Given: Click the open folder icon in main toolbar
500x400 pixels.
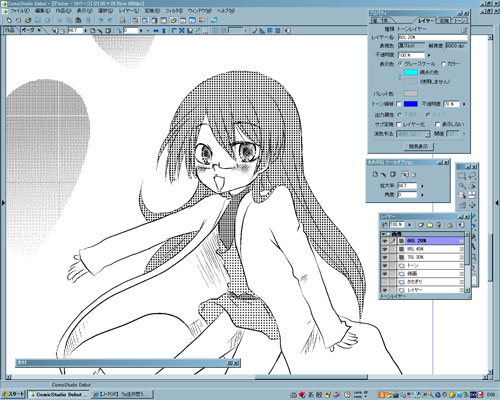Looking at the screenshot, I should click(x=28, y=20).
